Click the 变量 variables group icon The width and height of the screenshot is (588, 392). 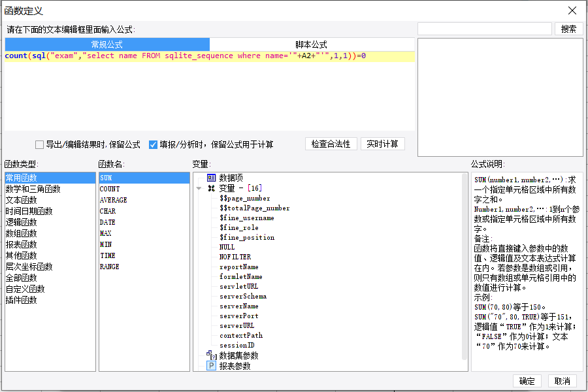pos(212,188)
